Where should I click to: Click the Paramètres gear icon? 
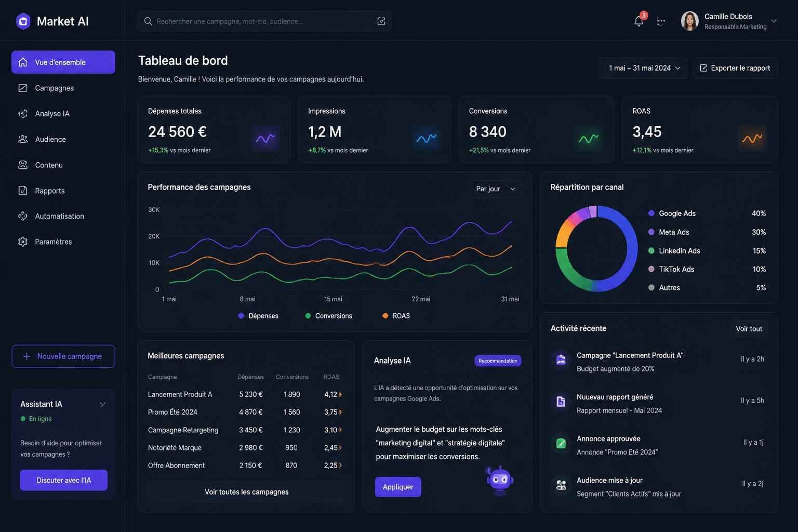23,242
